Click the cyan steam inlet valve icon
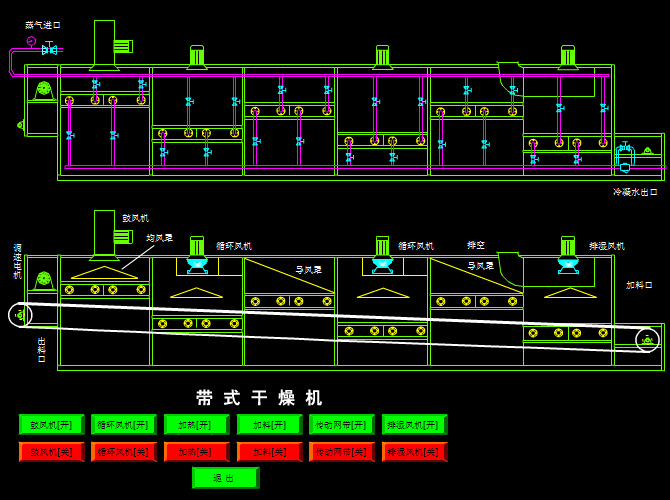The image size is (670, 500). [50, 49]
